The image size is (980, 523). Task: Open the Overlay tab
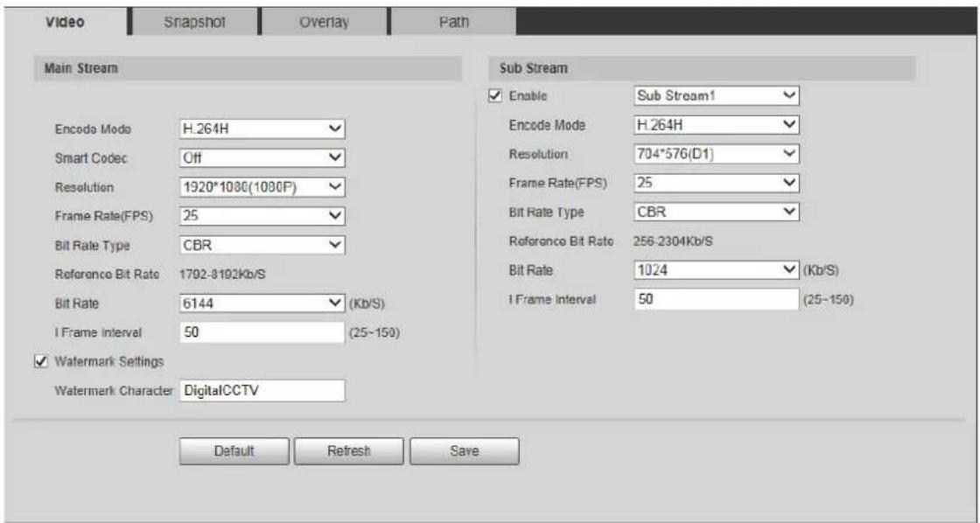pyautogui.click(x=325, y=21)
